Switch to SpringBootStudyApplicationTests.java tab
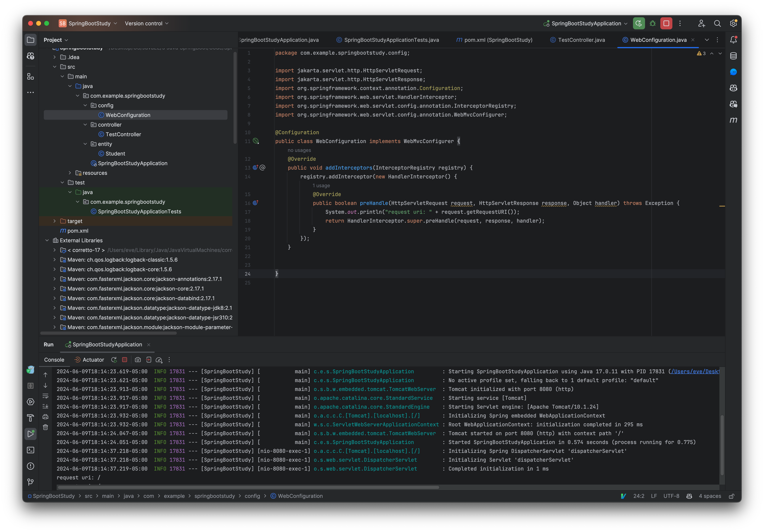764x532 pixels. point(387,40)
